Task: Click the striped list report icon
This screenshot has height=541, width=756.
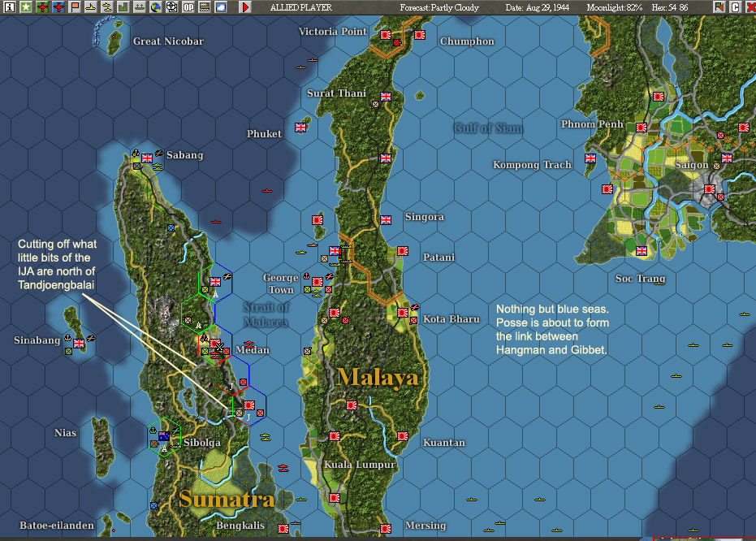Action: pyautogui.click(x=205, y=6)
